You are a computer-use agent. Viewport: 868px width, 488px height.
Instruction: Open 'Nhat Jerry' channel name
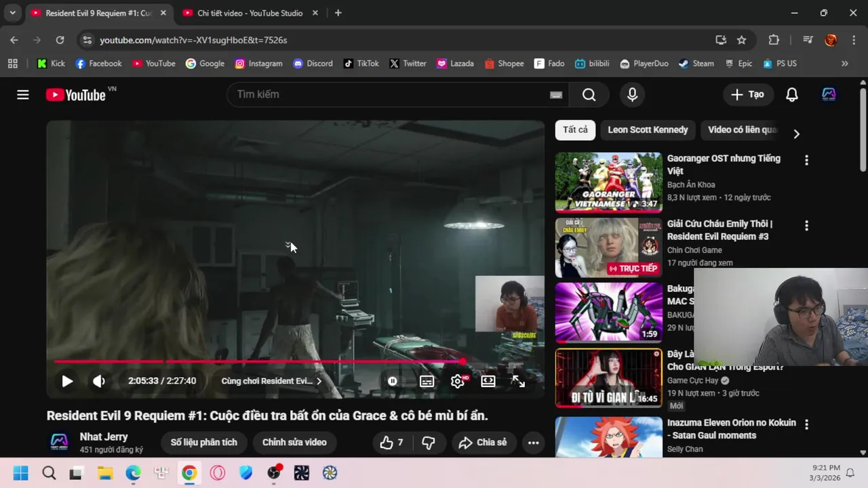[x=104, y=437]
